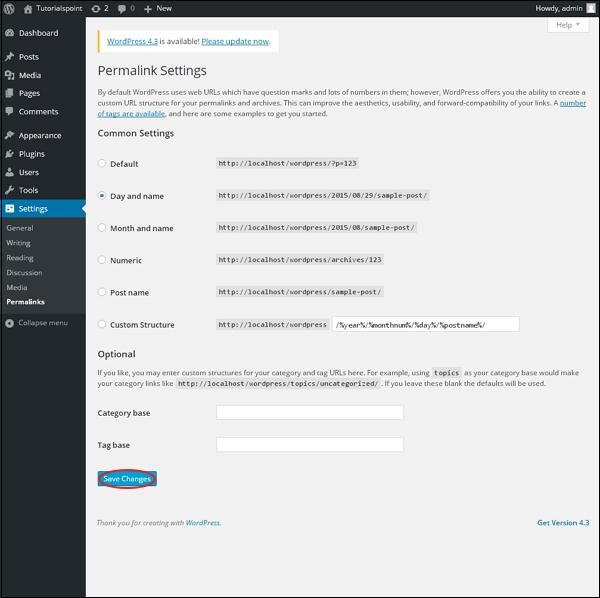
Task: Click the Tools wrench icon
Action: 9,190
